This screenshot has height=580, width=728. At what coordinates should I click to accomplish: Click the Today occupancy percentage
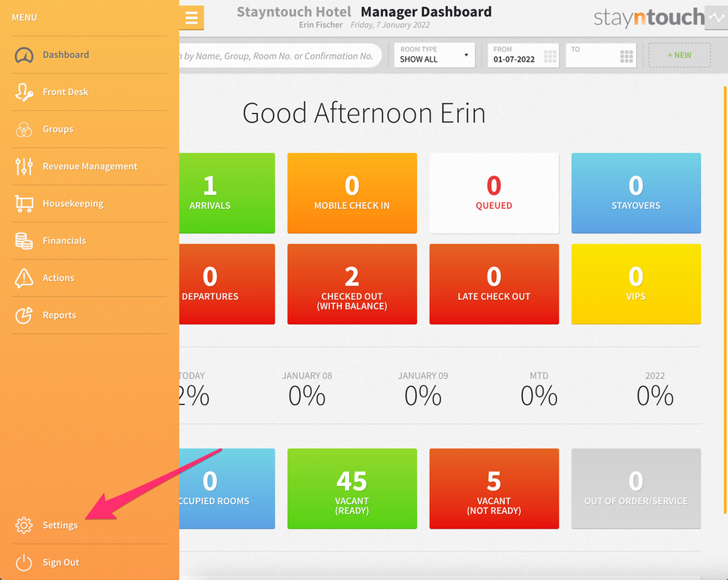[x=195, y=396]
